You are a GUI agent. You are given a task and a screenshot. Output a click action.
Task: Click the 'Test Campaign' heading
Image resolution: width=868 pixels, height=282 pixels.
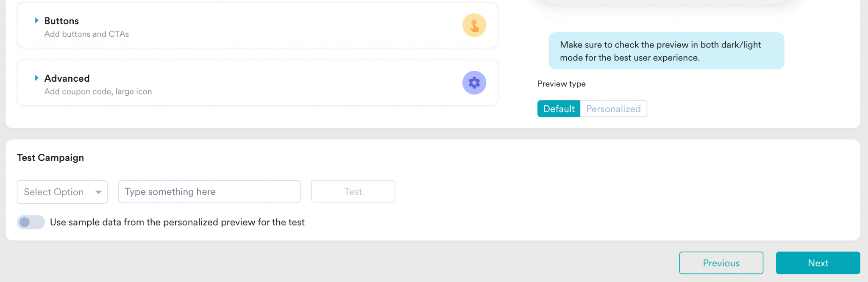coord(50,158)
